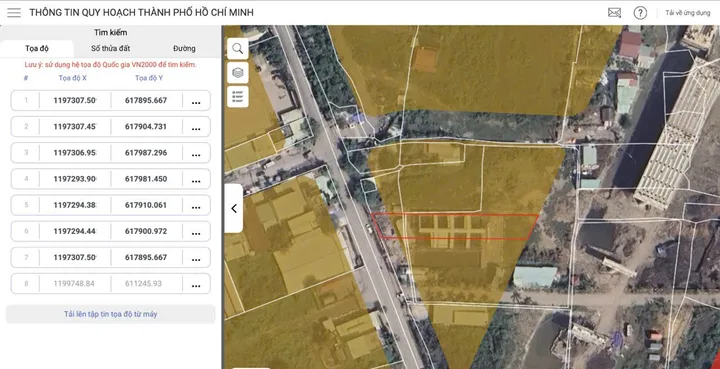
Task: Open options dots for coordinate row 4
Action: tap(196, 179)
